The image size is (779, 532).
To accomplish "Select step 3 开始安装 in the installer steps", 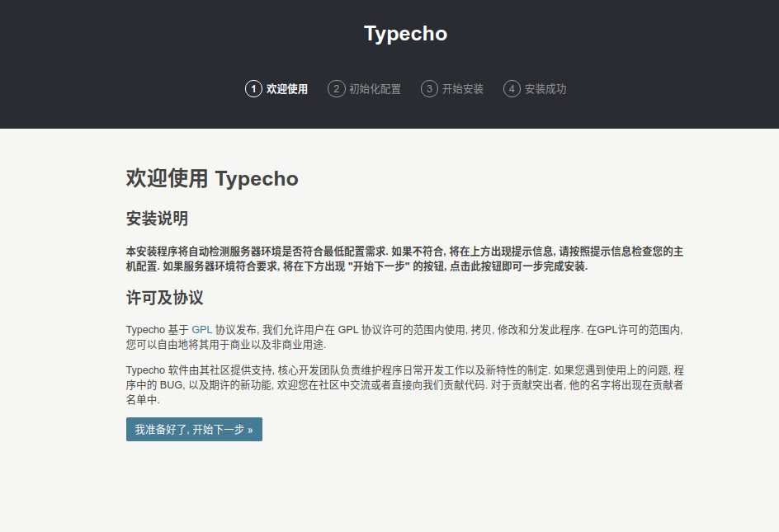I will pyautogui.click(x=452, y=89).
